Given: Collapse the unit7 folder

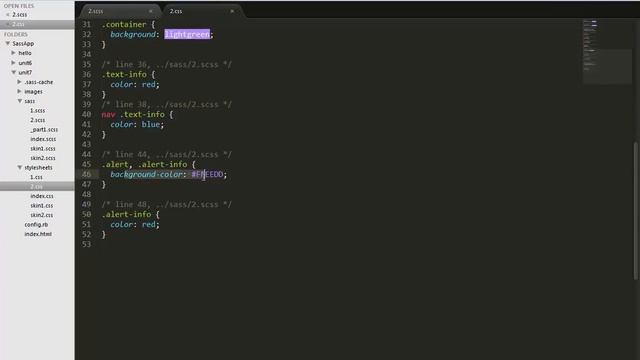Looking at the screenshot, I should pos(13,72).
